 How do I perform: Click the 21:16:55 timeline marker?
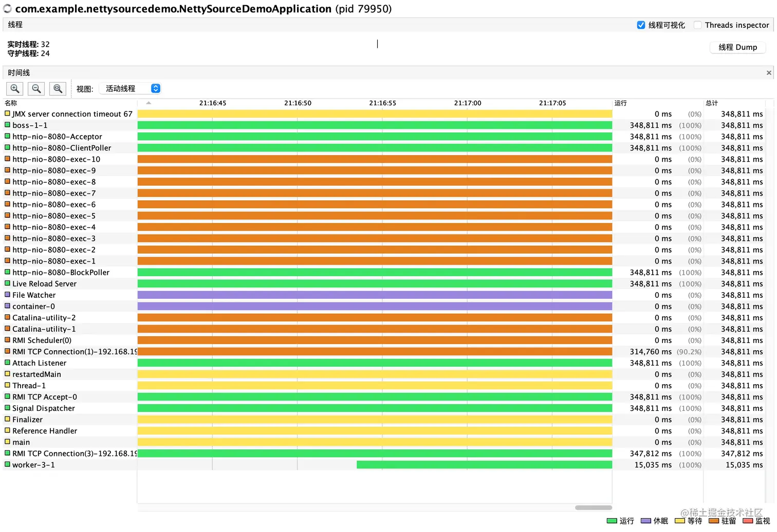(x=383, y=103)
